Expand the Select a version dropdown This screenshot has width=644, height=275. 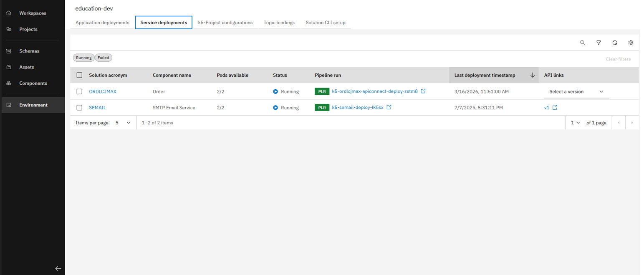pyautogui.click(x=576, y=92)
